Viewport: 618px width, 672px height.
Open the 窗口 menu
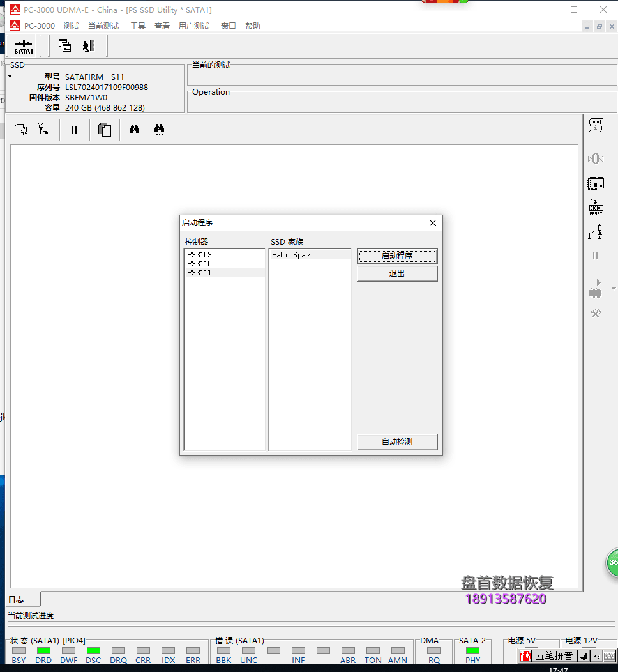(229, 26)
